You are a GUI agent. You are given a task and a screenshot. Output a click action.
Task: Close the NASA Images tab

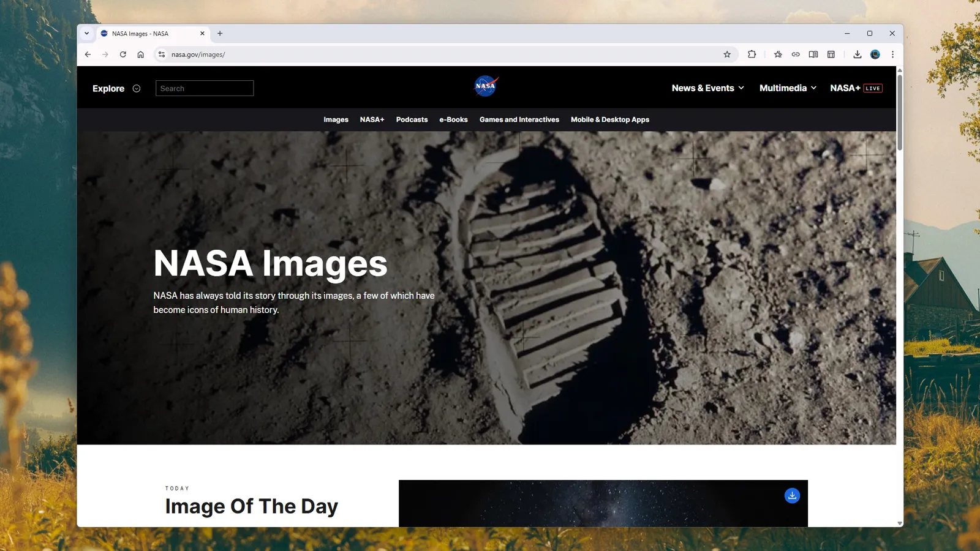pyautogui.click(x=202, y=34)
